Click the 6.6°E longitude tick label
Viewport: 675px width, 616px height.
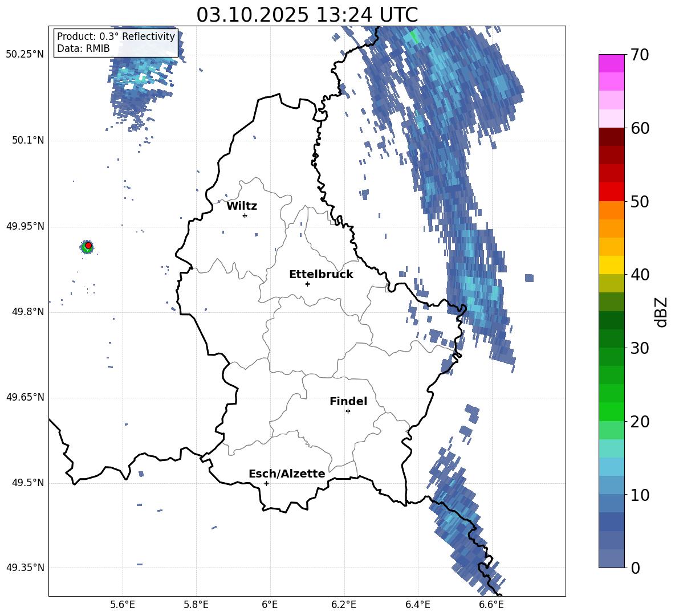491,605
